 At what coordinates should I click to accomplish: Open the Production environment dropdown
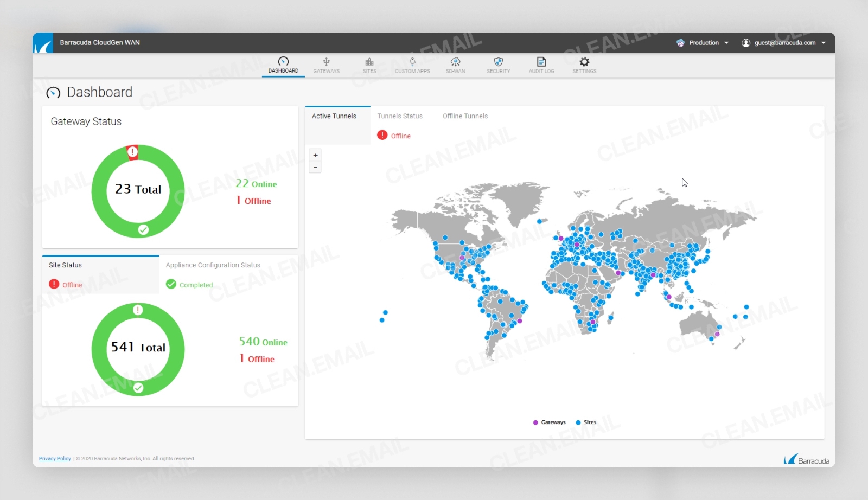point(703,42)
